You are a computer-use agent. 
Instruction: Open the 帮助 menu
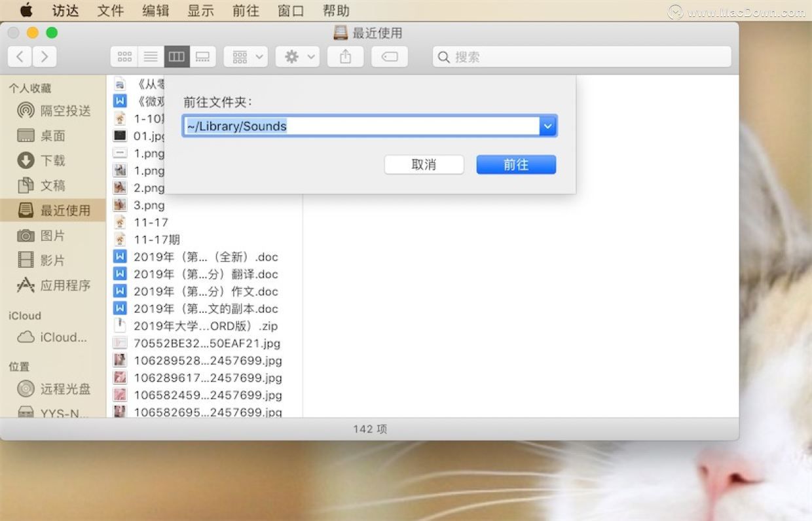point(336,10)
